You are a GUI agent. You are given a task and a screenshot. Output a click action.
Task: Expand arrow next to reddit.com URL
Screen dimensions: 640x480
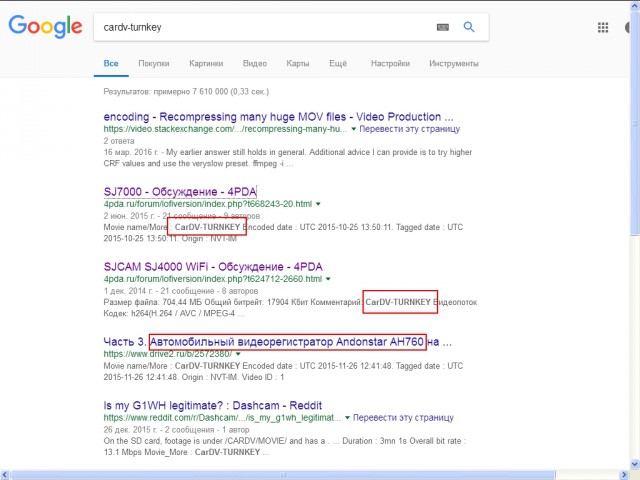click(347, 418)
